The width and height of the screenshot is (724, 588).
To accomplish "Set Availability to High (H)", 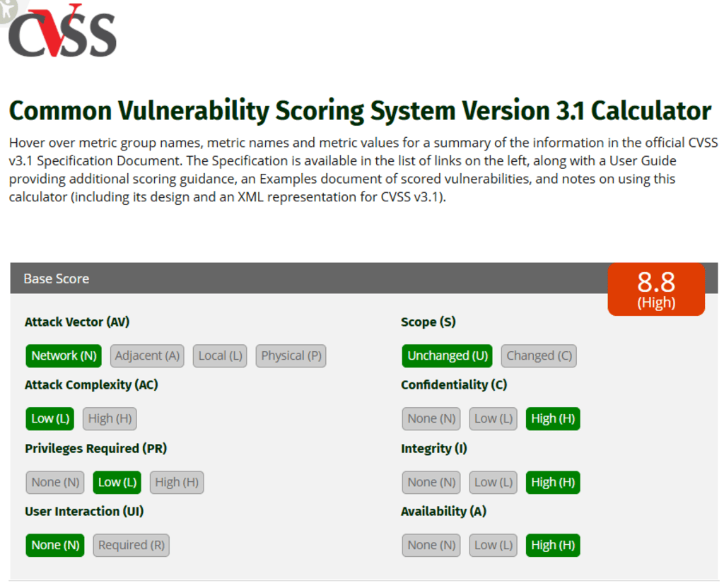I will 553,545.
